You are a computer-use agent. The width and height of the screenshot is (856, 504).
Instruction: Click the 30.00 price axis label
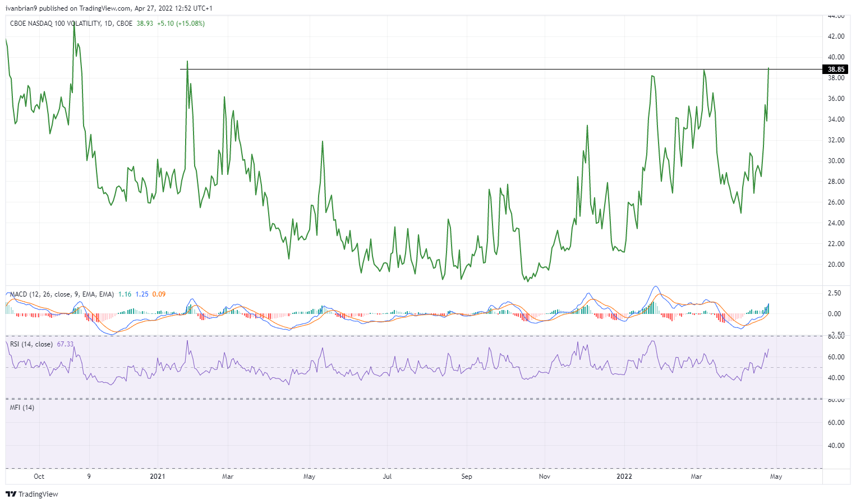pyautogui.click(x=836, y=161)
